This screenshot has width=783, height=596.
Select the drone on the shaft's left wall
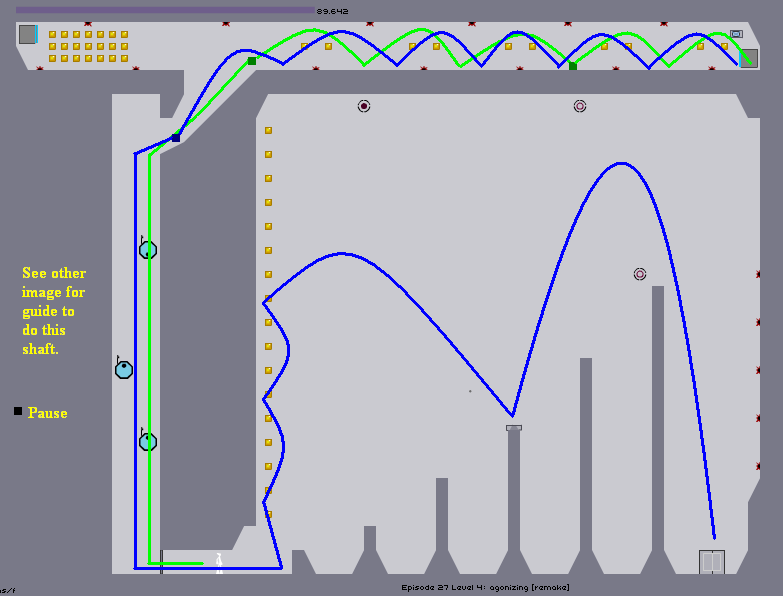(123, 369)
